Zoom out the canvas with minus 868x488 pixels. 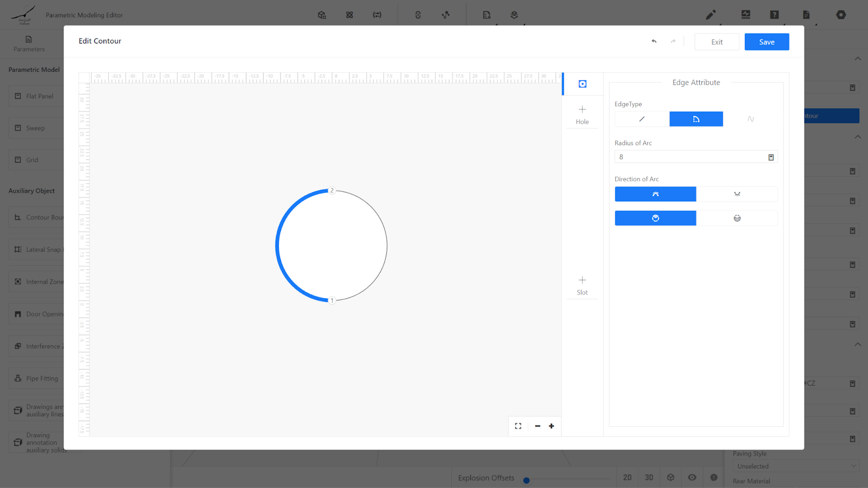point(538,426)
